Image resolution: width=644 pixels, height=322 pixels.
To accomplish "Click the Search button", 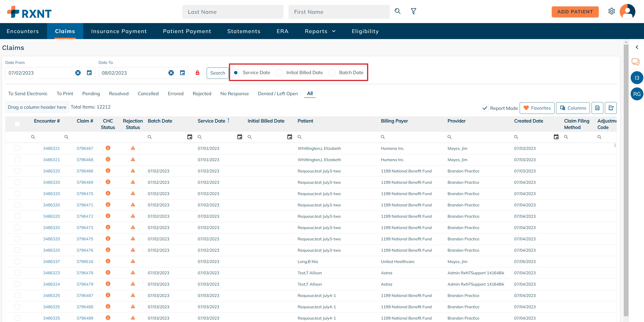I will pyautogui.click(x=217, y=73).
